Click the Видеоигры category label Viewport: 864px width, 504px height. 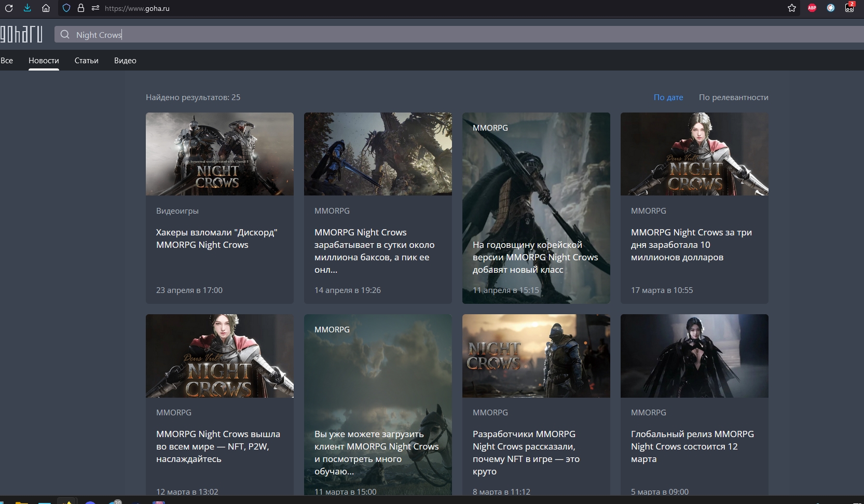click(x=177, y=211)
